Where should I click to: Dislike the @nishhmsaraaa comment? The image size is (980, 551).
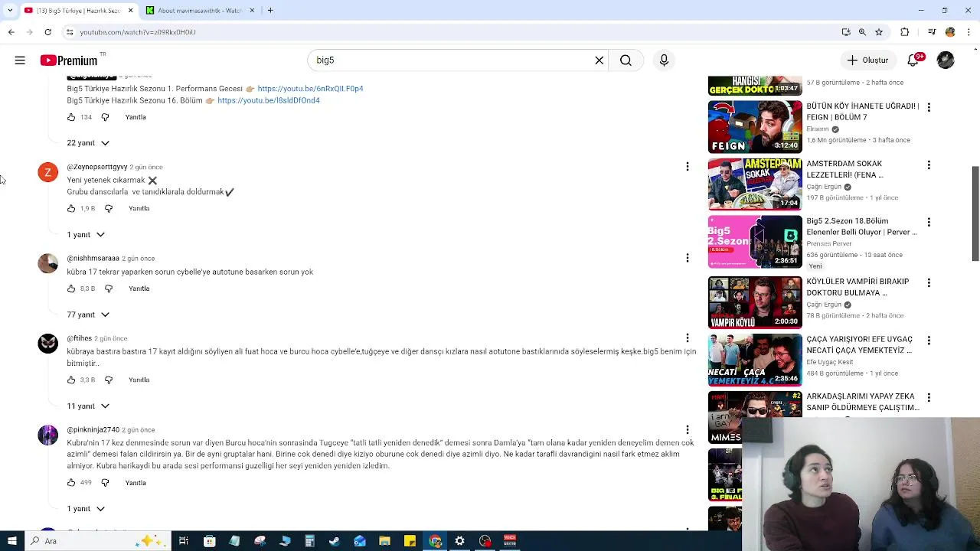[109, 289]
